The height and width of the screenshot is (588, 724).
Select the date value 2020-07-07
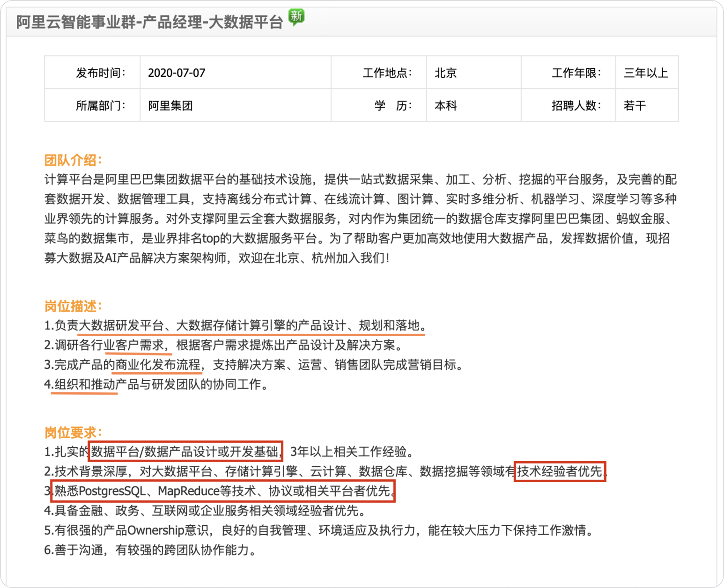pyautogui.click(x=177, y=73)
